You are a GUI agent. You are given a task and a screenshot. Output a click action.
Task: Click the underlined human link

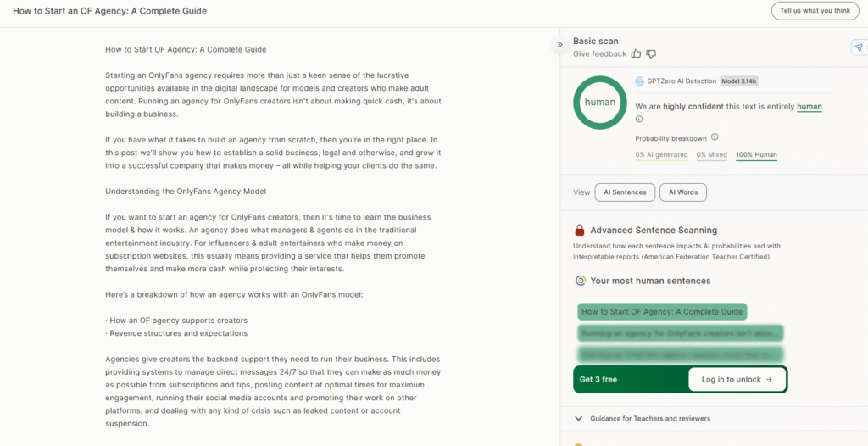coord(809,107)
